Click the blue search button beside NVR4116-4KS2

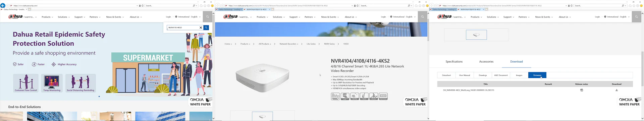(x=206, y=28)
